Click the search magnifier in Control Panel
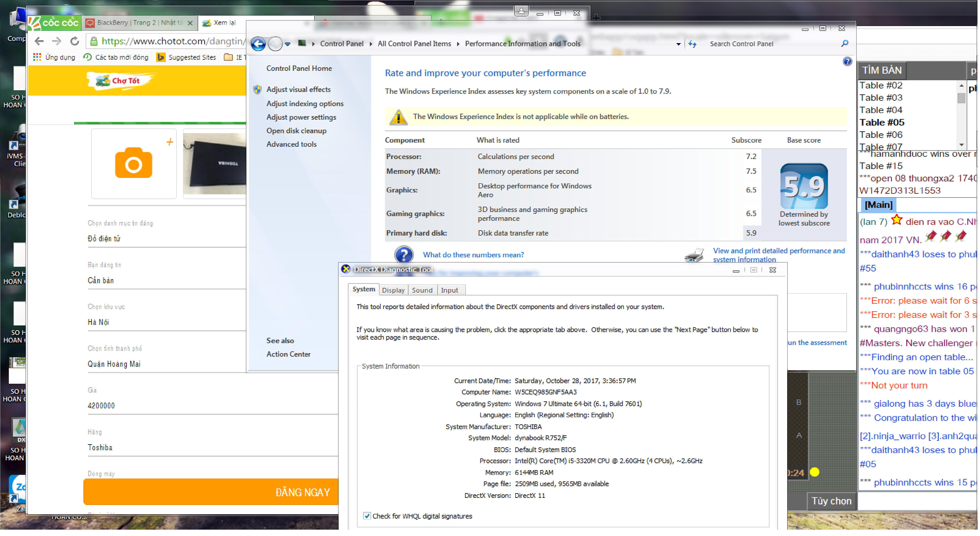The height and width of the screenshot is (536, 980). point(845,43)
